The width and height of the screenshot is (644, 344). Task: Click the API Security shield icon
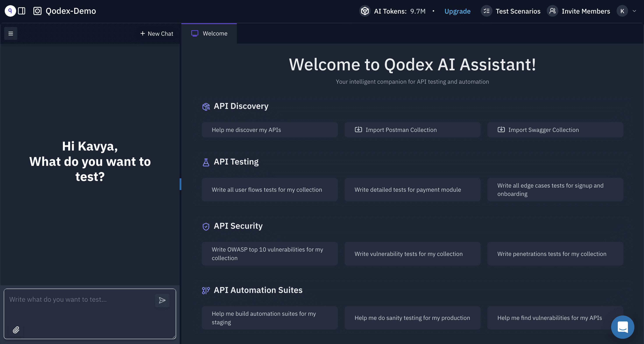coord(206,227)
